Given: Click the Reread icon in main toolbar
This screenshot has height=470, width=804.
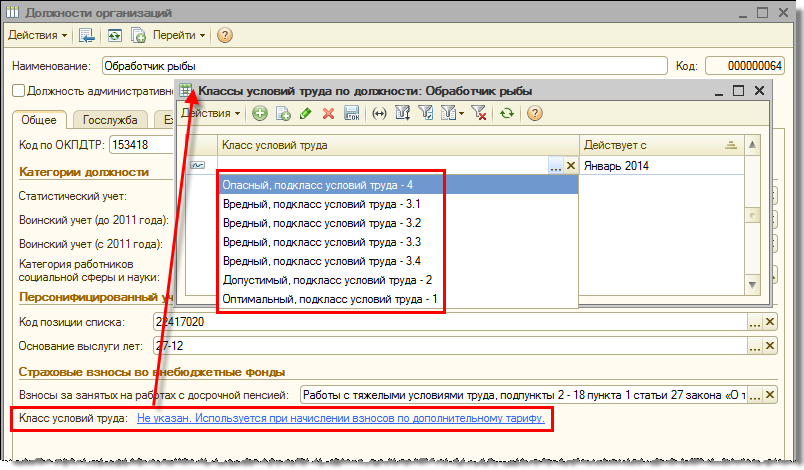Looking at the screenshot, I should tap(114, 35).
